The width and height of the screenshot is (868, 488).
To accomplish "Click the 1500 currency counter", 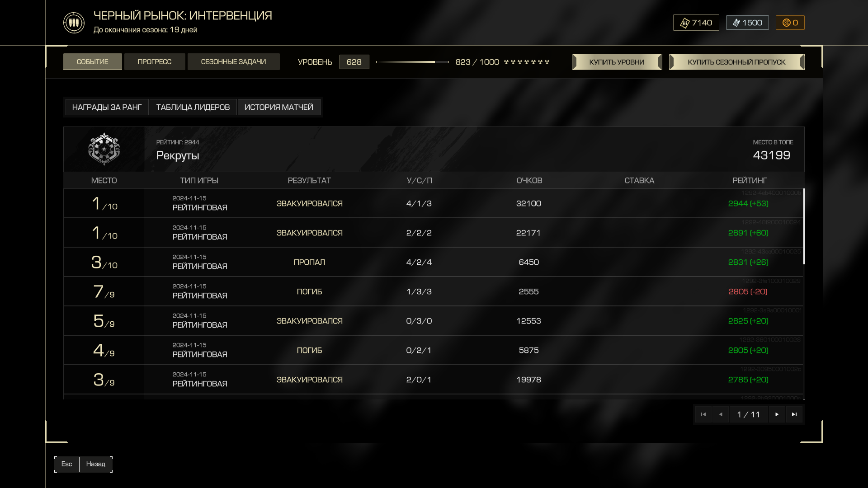I will pos(747,23).
